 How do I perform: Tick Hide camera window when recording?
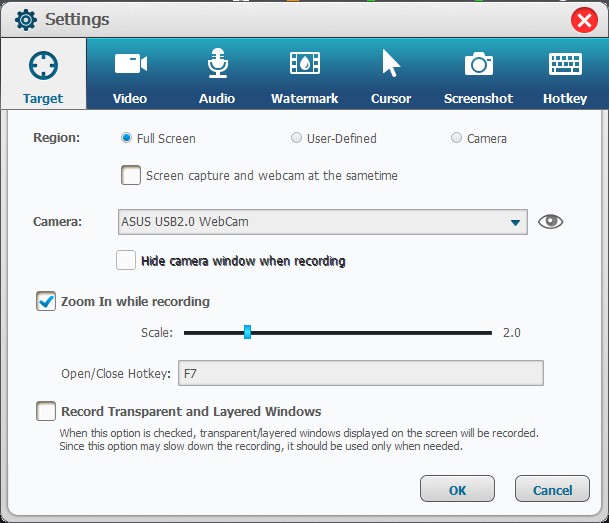click(x=126, y=260)
